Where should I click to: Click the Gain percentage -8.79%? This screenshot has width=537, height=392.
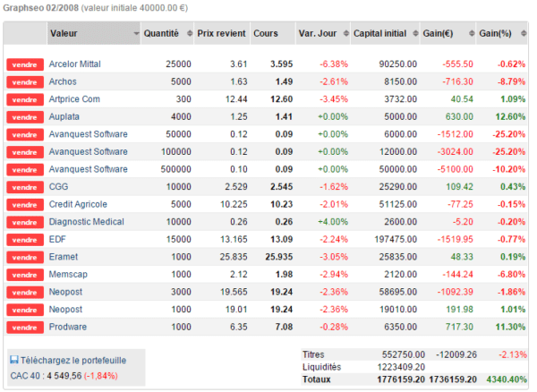click(x=511, y=81)
